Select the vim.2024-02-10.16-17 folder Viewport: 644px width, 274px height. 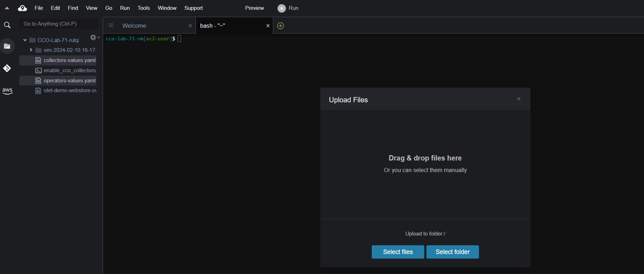(70, 50)
